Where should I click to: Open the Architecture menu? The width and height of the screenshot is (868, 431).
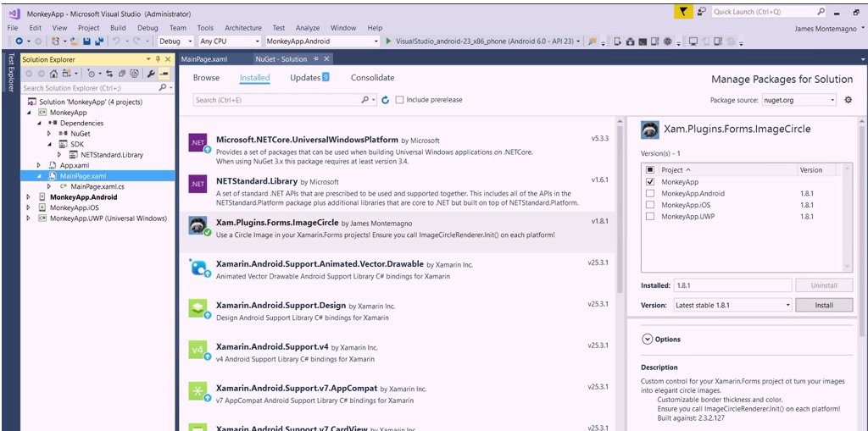(243, 28)
